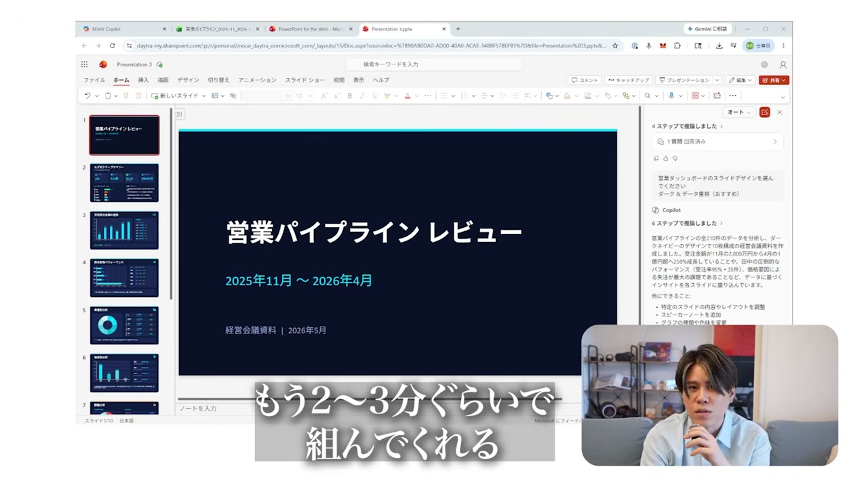Click the find magnifier icon
Image resolution: width=868 pixels, height=488 pixels.
tap(648, 96)
